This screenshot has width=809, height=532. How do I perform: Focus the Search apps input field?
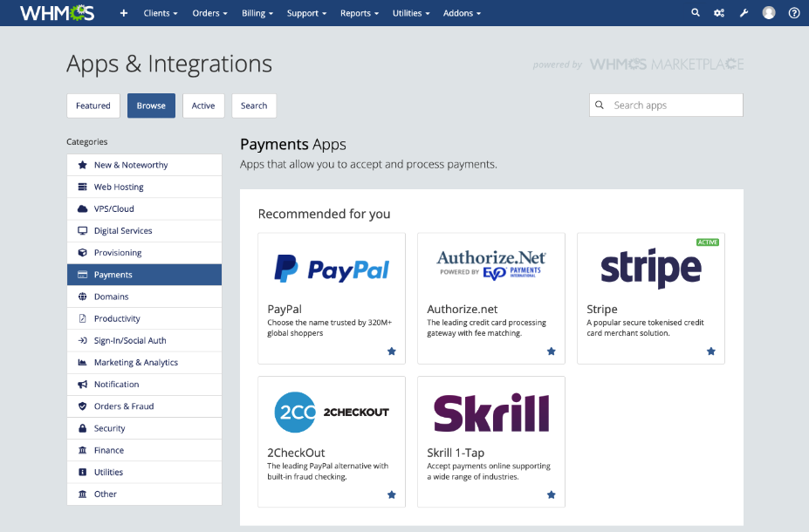(666, 106)
